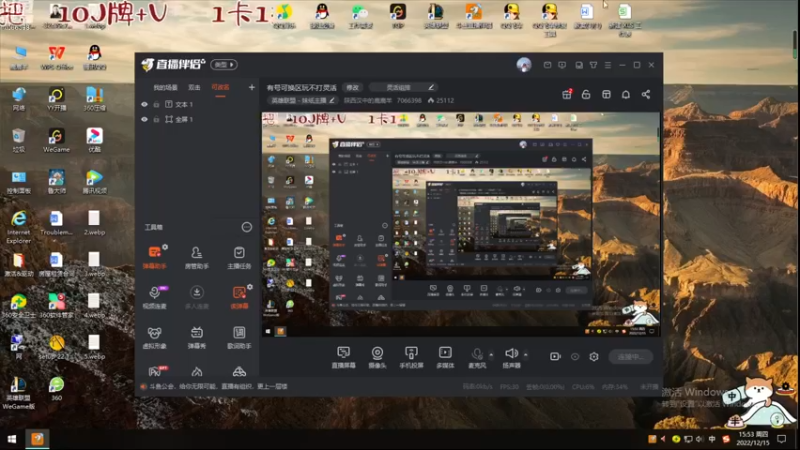Open the 房管助手 room manager tool
This screenshot has width=800, height=450.
point(196,257)
